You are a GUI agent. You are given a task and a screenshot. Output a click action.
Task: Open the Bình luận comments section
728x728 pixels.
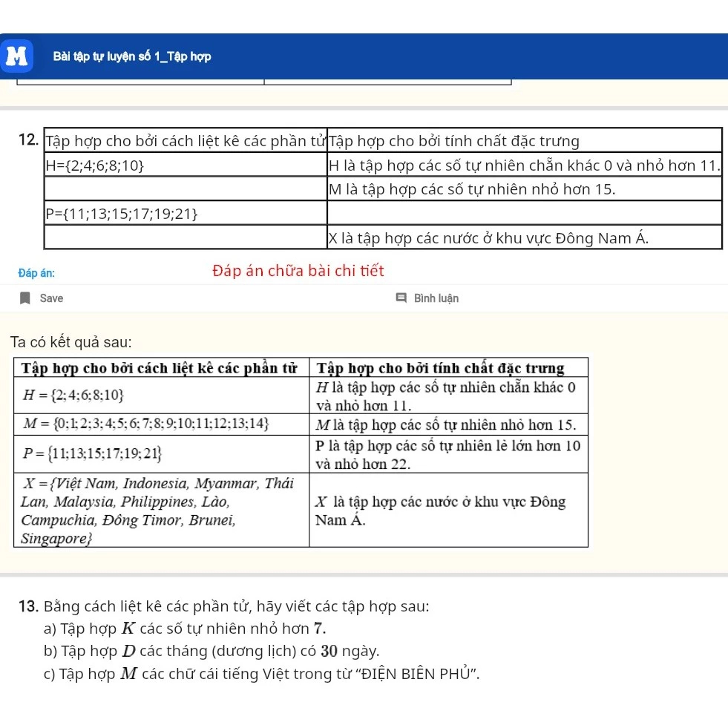[x=427, y=298]
